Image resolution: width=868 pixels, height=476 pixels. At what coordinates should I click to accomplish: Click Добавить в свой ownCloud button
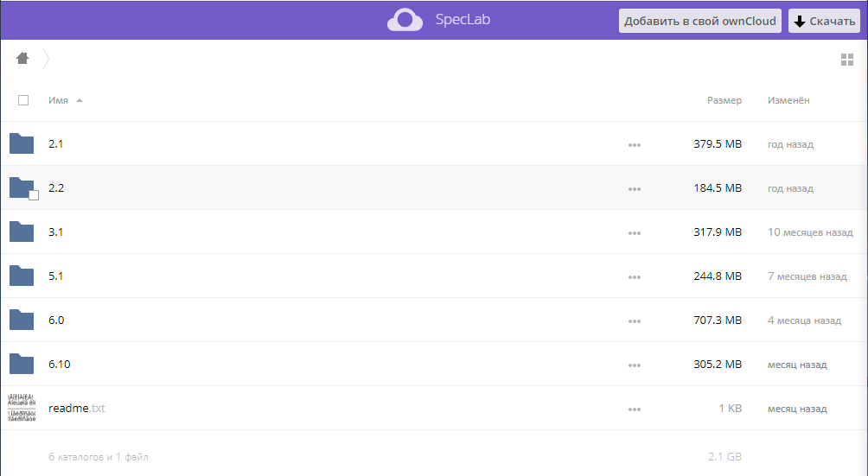699,21
